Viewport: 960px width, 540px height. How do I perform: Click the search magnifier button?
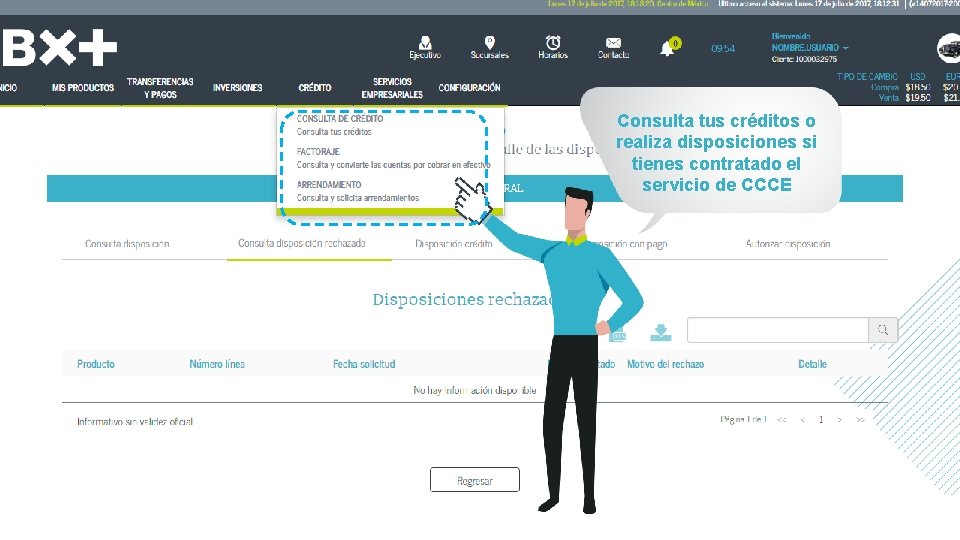882,330
